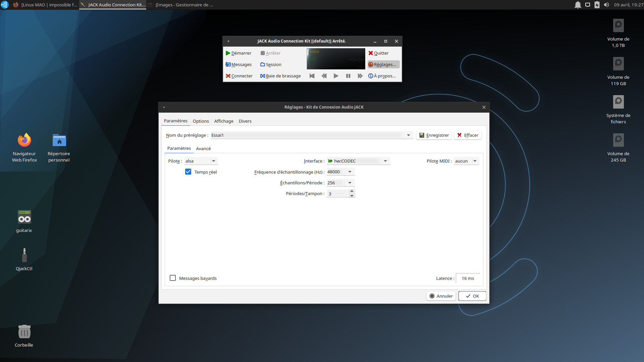The image size is (644, 362).
Task: Click the fast-forward transport button
Action: pos(360,76)
